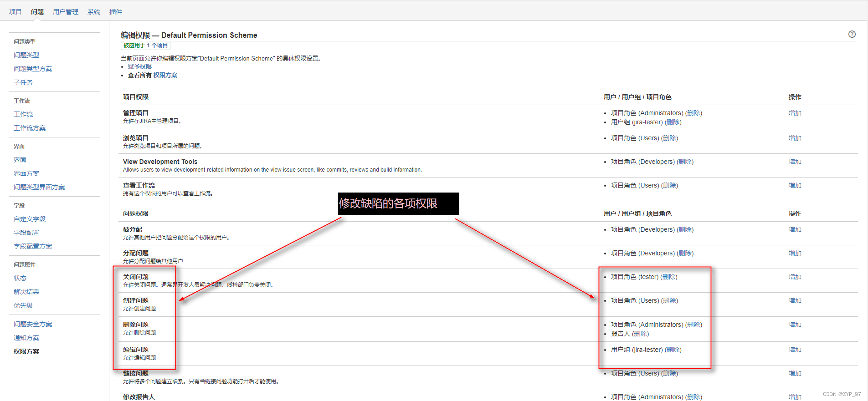This screenshot has width=868, height=401.
Task: Click 增加 for 管理项目 permission
Action: (795, 113)
